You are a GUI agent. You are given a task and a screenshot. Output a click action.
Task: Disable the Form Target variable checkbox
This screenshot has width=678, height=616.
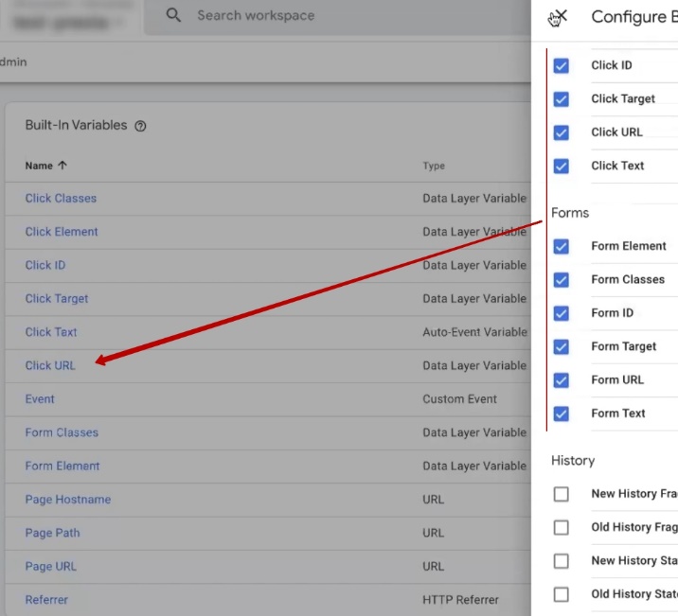[x=562, y=346]
